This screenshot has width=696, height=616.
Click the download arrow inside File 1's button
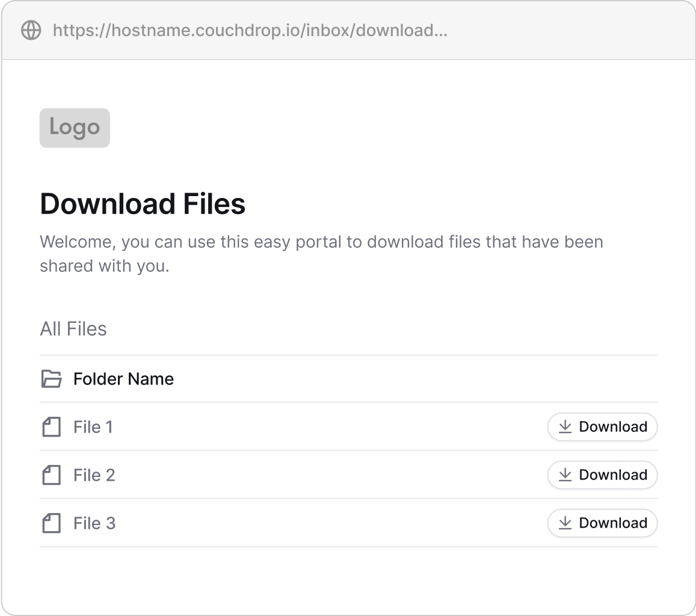pos(564,427)
